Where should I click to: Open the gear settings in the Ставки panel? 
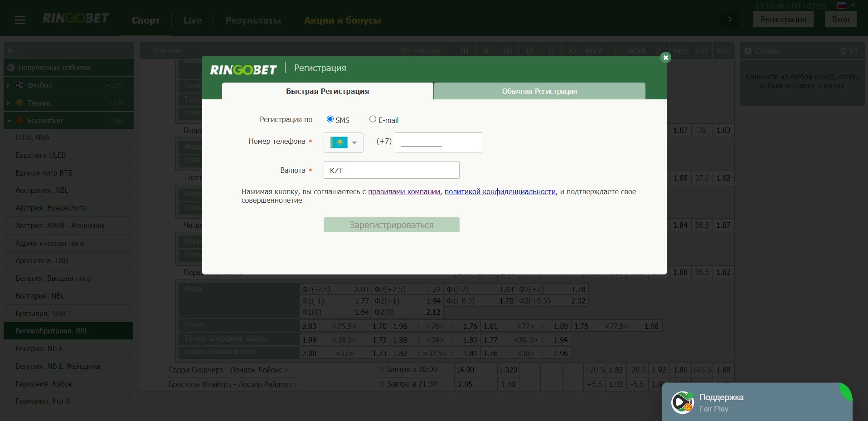(x=748, y=51)
